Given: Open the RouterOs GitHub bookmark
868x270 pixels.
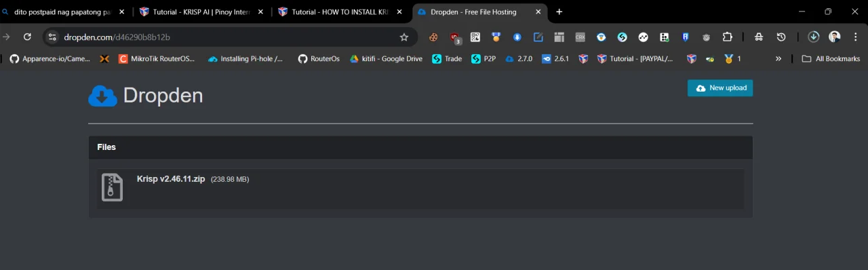Looking at the screenshot, I should 319,59.
